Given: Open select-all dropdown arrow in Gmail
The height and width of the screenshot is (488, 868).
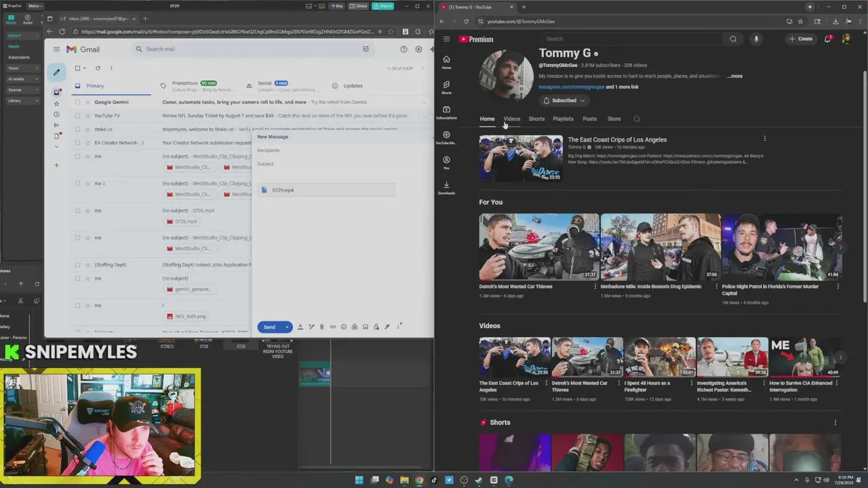Looking at the screenshot, I should tap(84, 68).
